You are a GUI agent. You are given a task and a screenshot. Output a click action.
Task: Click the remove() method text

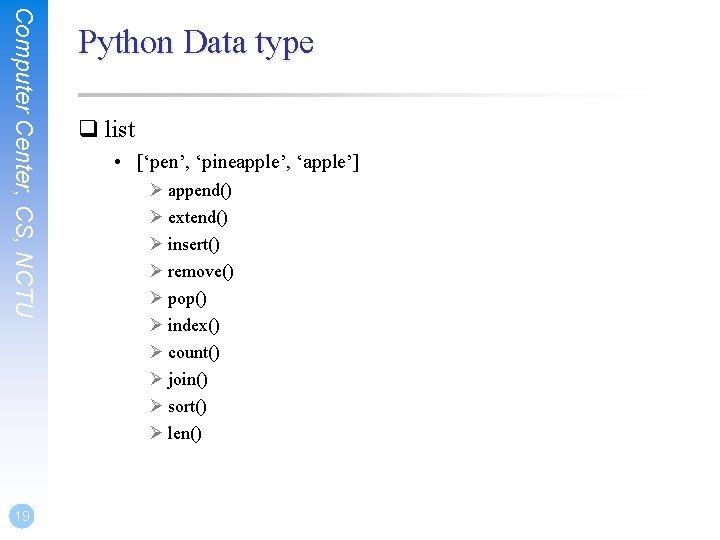[x=201, y=272]
